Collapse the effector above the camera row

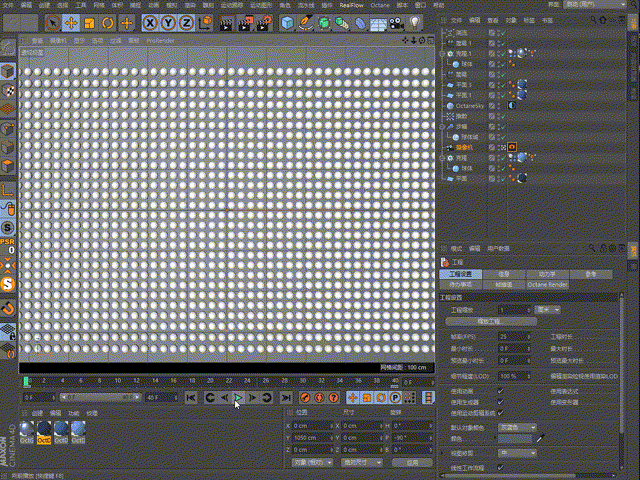pyautogui.click(x=442, y=127)
